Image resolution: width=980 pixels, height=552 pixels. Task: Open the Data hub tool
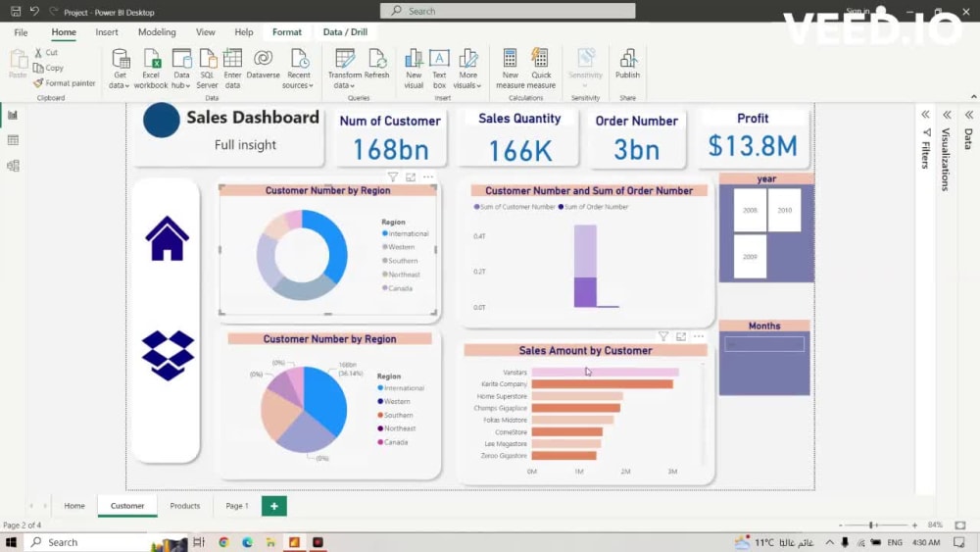[x=181, y=69]
